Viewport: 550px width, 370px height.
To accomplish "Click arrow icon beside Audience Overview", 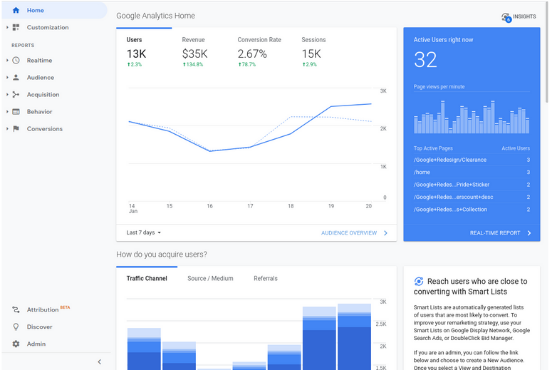I will click(x=385, y=233).
